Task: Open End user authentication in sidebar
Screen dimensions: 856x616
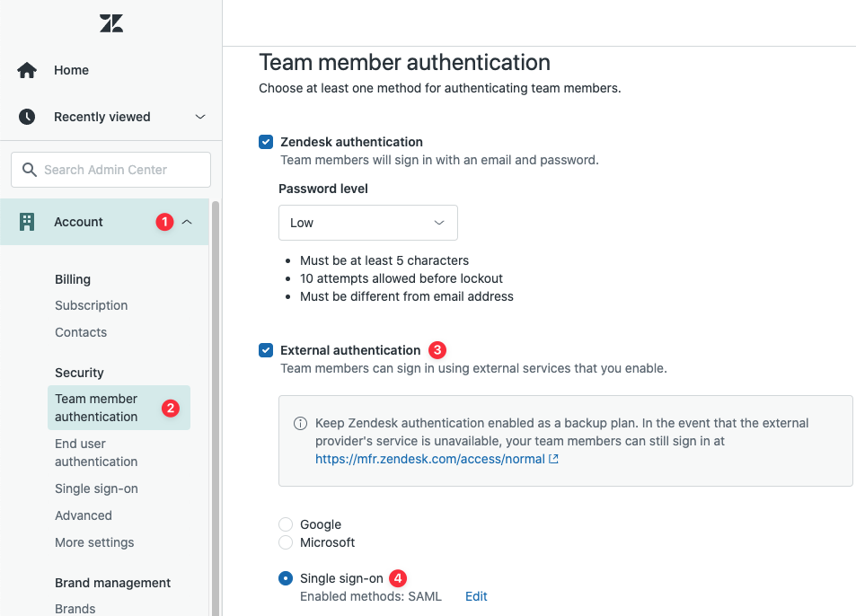Action: click(x=96, y=453)
